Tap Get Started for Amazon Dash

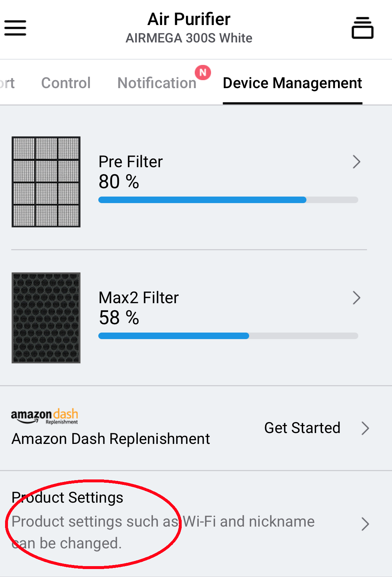[302, 428]
